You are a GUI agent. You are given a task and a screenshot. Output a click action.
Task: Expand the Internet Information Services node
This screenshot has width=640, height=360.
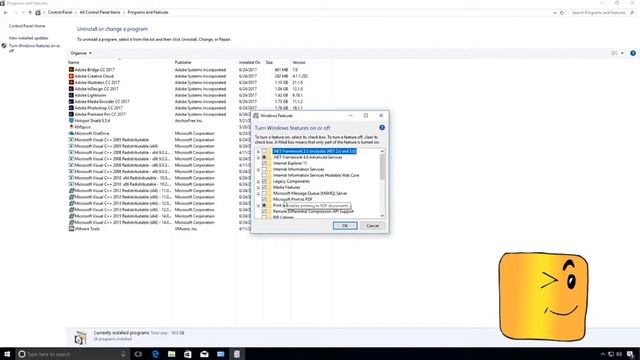(x=258, y=169)
